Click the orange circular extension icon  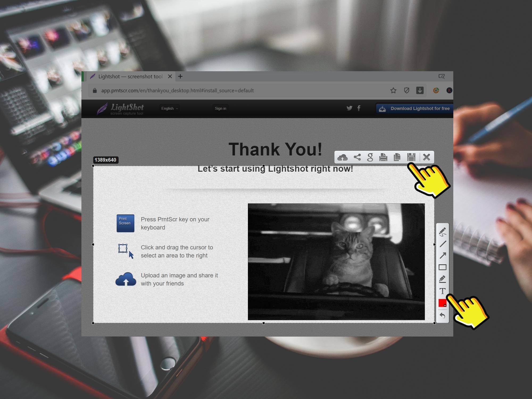[x=436, y=90]
